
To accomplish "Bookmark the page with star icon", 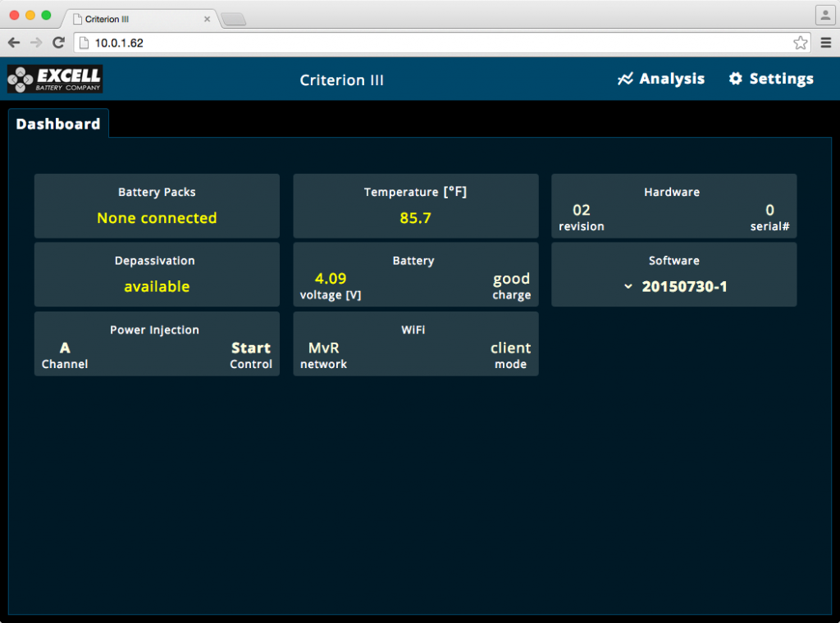I will [800, 43].
